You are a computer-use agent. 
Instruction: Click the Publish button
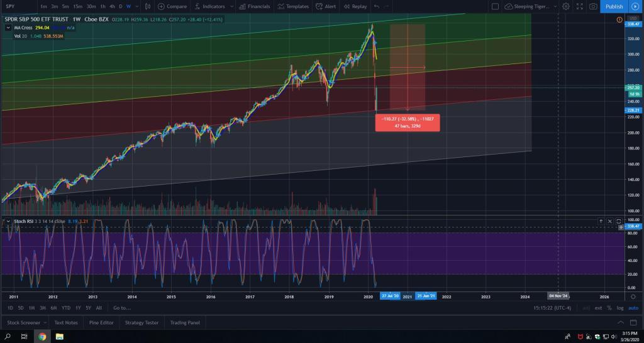pos(614,6)
